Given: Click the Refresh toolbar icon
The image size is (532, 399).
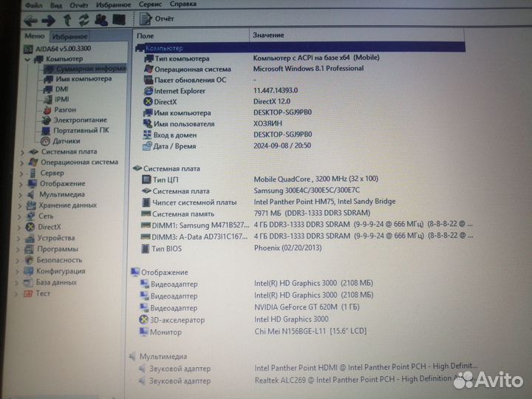Looking at the screenshot, I should coord(83,20).
